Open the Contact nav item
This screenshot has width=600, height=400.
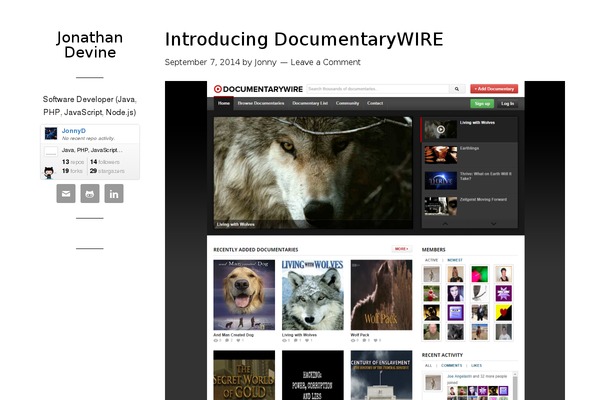click(375, 103)
